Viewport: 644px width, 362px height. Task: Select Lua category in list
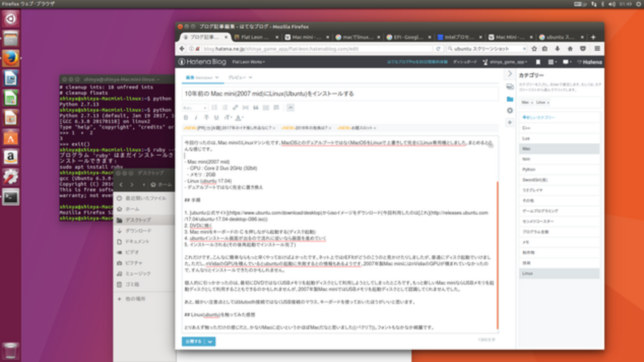pyautogui.click(x=560, y=138)
